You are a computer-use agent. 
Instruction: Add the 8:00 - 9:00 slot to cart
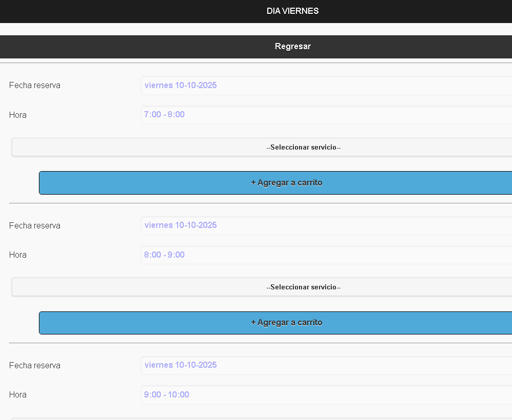(286, 323)
